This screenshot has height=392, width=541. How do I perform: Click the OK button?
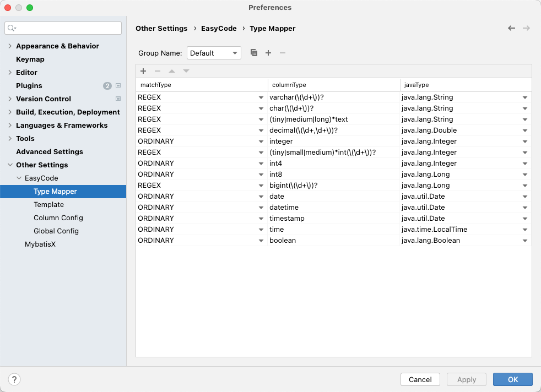pos(512,379)
